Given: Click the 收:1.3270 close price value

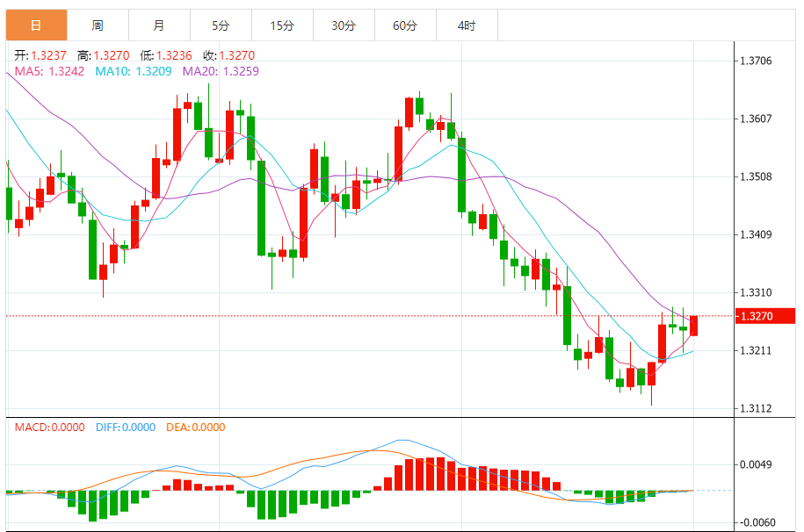Looking at the screenshot, I should click(x=228, y=55).
